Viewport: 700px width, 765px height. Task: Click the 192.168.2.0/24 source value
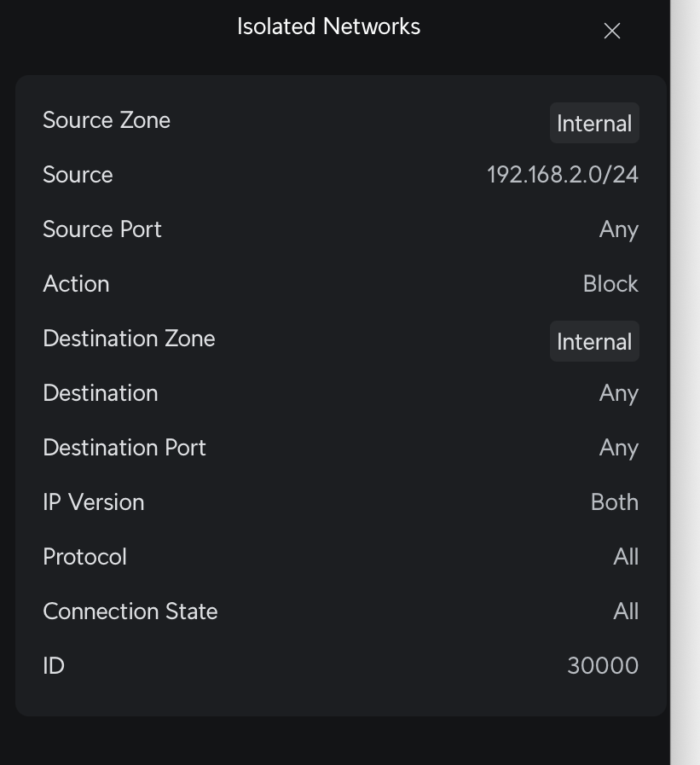pos(562,175)
